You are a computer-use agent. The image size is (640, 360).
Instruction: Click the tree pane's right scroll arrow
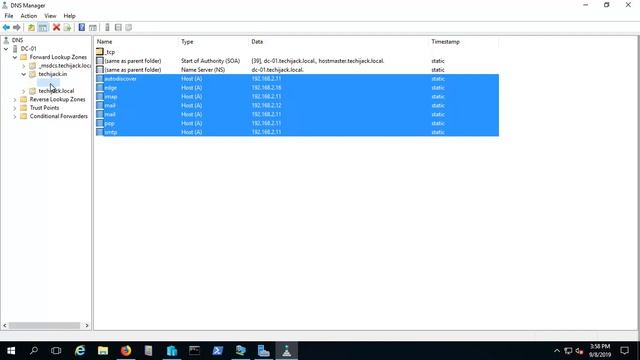[x=87, y=325]
